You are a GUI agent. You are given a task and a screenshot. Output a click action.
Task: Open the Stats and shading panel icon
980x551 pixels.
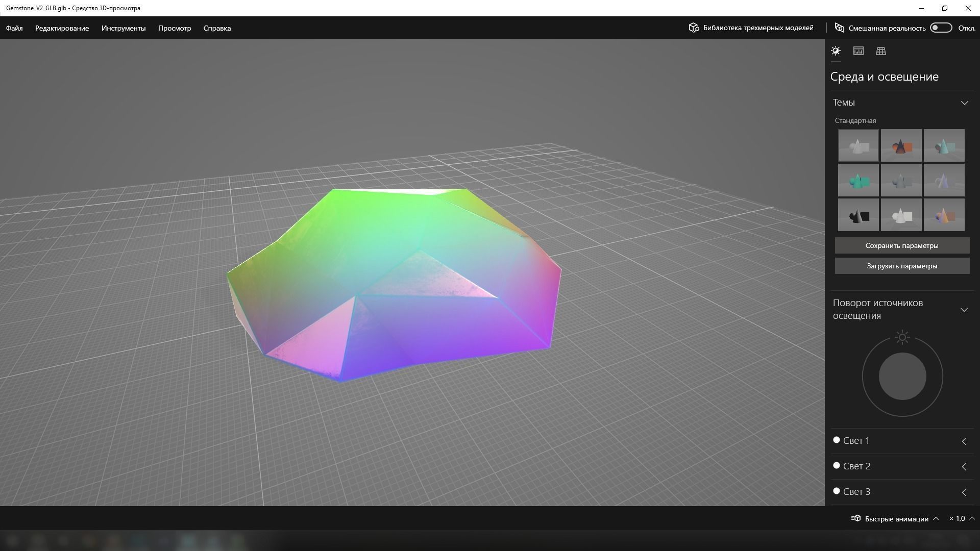point(859,51)
